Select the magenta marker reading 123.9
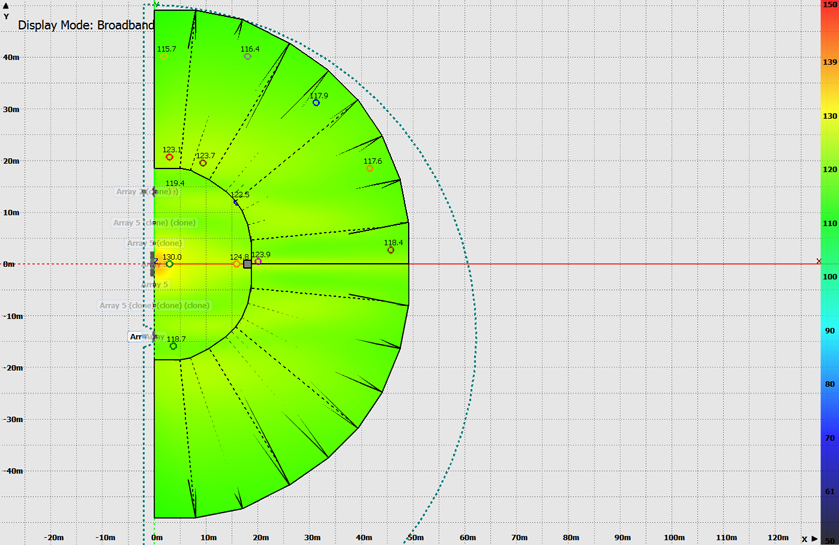839x545 pixels. (x=258, y=262)
